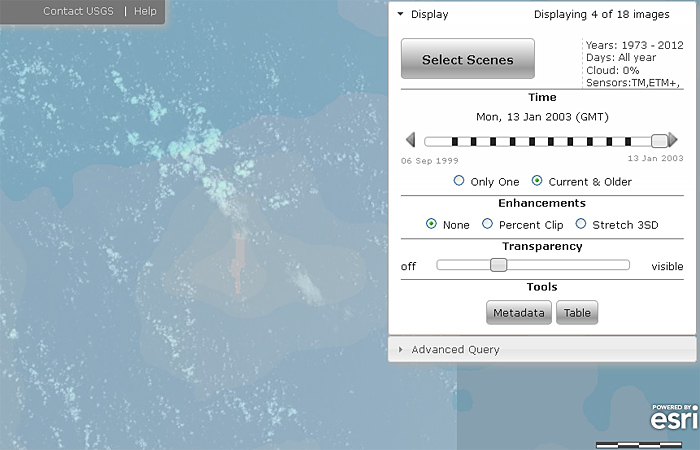The height and width of the screenshot is (450, 700).
Task: Click the 'Sensors:TM,ETM+,' filter text
Action: [633, 83]
